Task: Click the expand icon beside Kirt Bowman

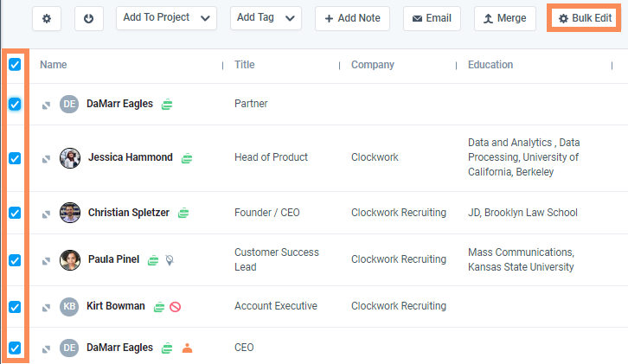Action: (x=47, y=307)
